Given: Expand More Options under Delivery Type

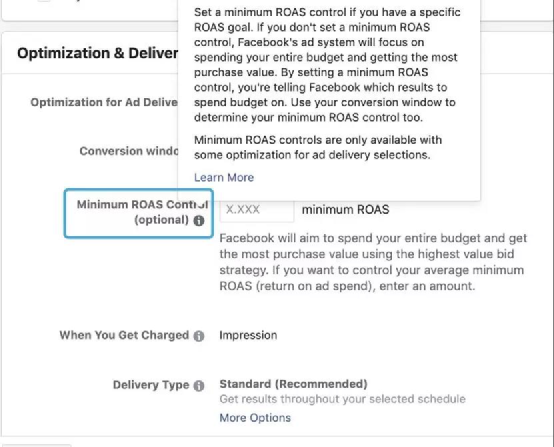Looking at the screenshot, I should coord(255,418).
